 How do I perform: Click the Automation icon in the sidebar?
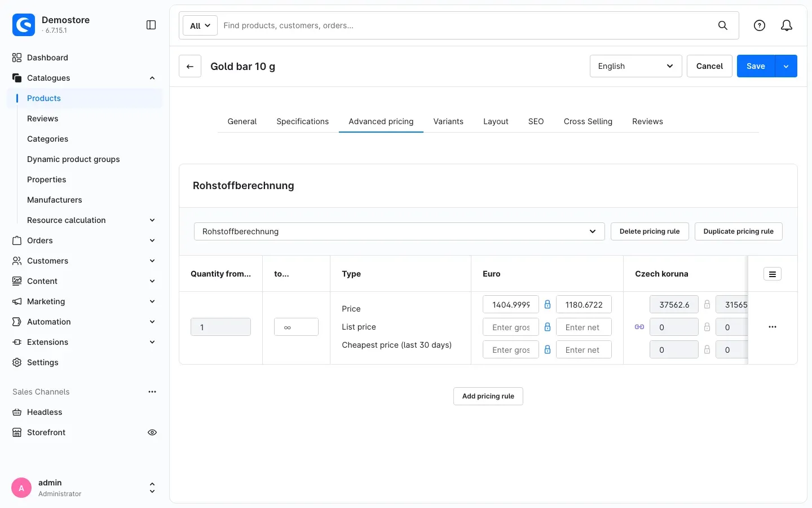click(17, 322)
